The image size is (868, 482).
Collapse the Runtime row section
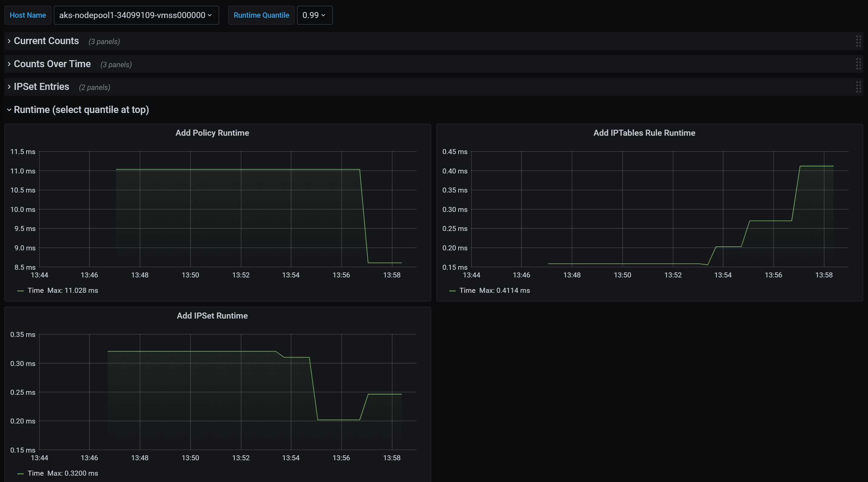coord(81,110)
